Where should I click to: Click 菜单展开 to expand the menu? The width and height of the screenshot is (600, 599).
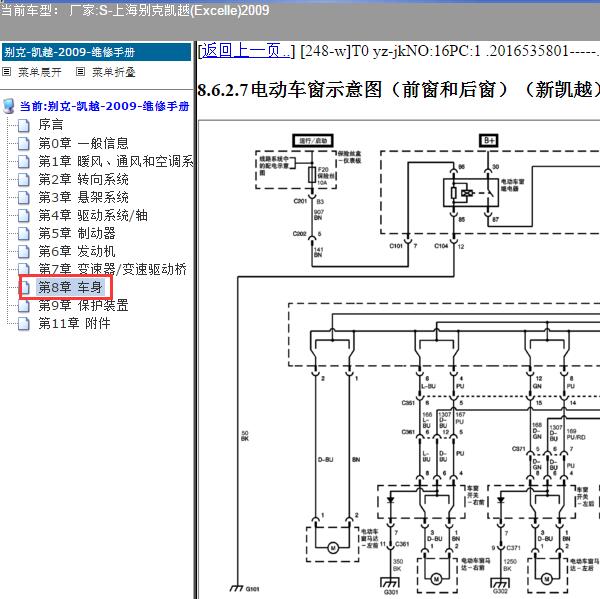[x=39, y=72]
